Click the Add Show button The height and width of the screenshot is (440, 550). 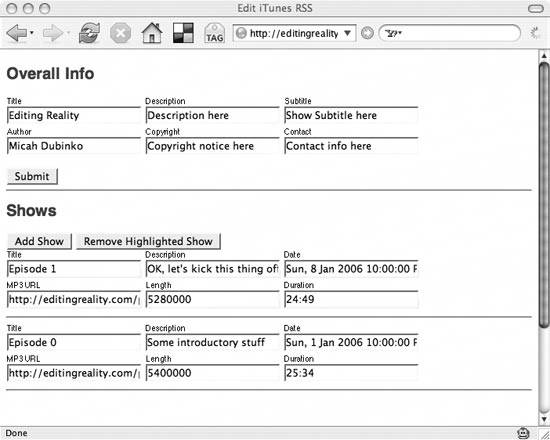coord(39,241)
